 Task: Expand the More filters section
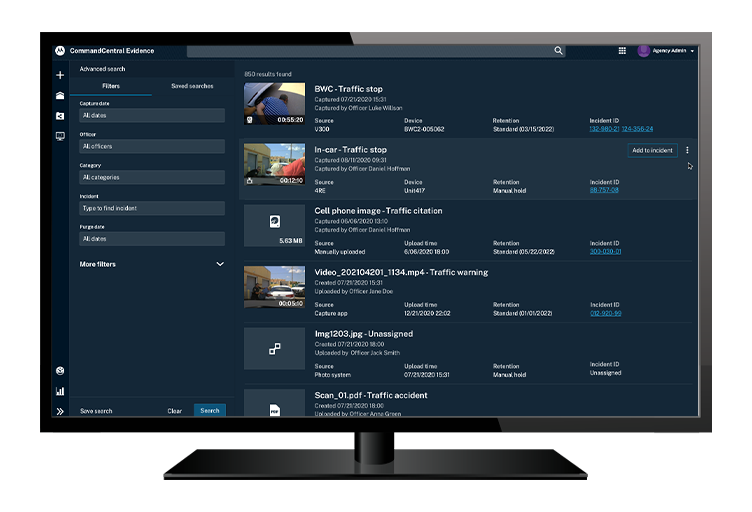pyautogui.click(x=152, y=264)
